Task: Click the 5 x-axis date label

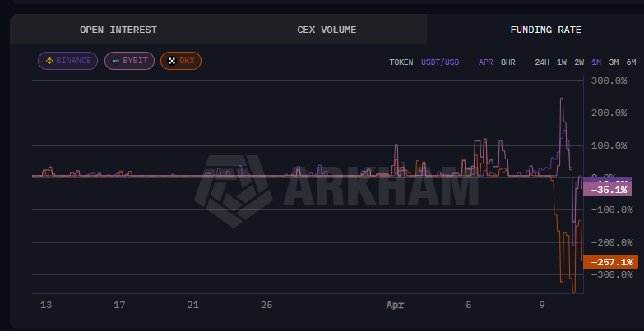Action: click(x=469, y=306)
